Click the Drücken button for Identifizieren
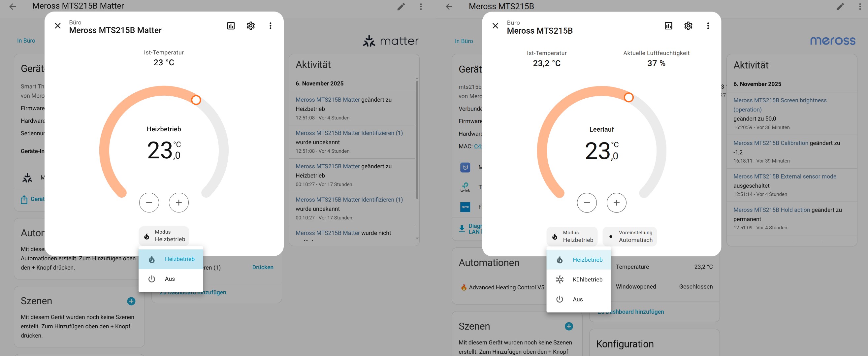This screenshot has width=868, height=356. 263,267
